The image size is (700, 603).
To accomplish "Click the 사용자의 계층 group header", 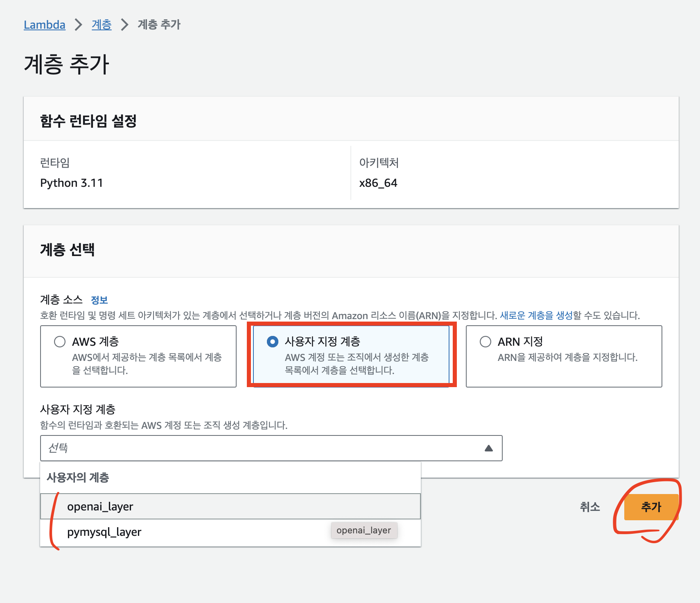I will coord(78,478).
